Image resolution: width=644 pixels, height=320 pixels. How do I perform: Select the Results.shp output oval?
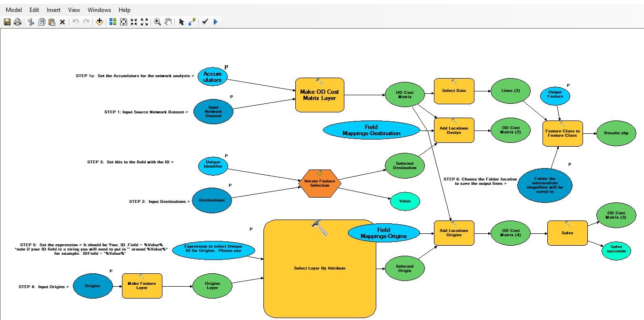pyautogui.click(x=616, y=134)
